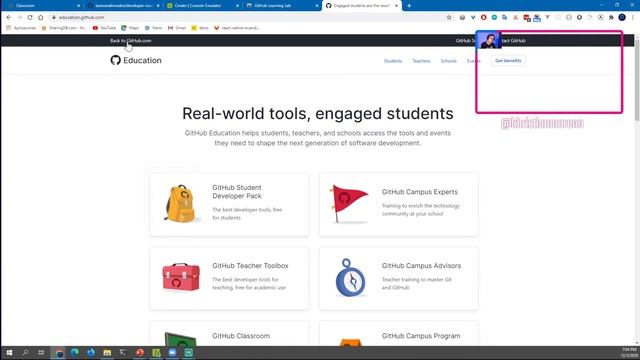Open the red circular app in the taskbar
Screen dimensions: 640x360
tap(140, 352)
